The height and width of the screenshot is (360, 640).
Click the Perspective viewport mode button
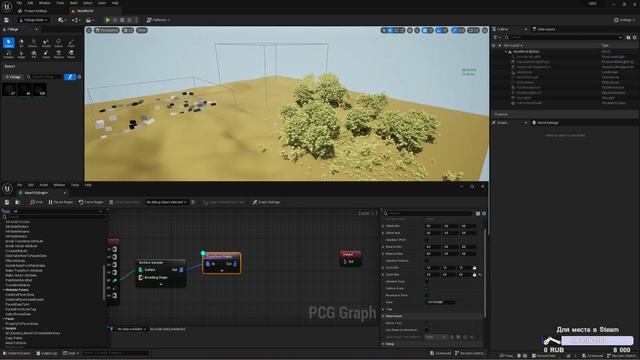(x=107, y=30)
